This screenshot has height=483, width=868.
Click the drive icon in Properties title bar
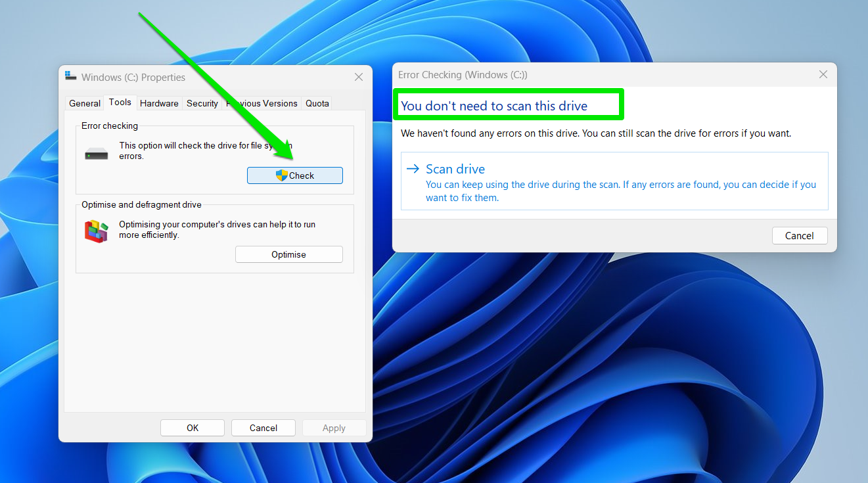[x=71, y=76]
